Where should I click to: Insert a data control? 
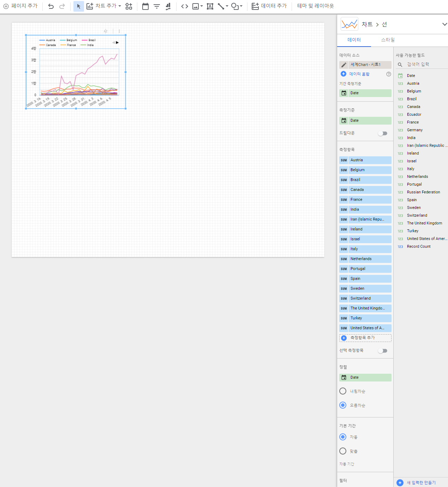click(x=168, y=6)
